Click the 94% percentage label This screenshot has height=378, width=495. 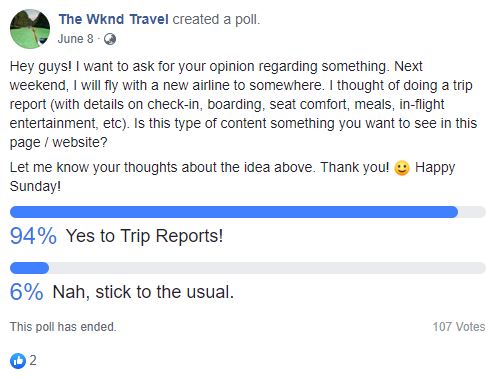(x=33, y=236)
